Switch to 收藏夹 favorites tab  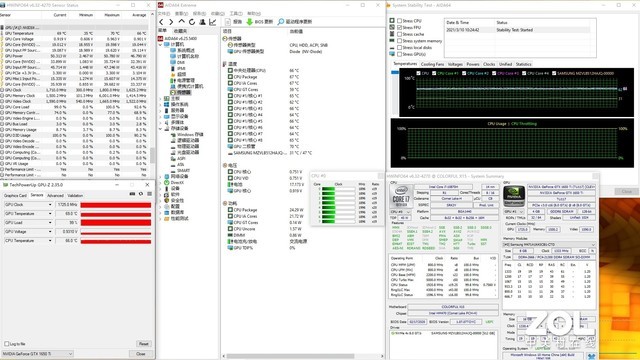click(x=180, y=31)
